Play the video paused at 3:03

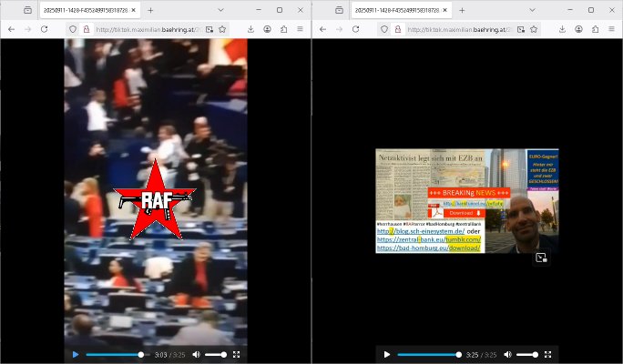pyautogui.click(x=75, y=354)
